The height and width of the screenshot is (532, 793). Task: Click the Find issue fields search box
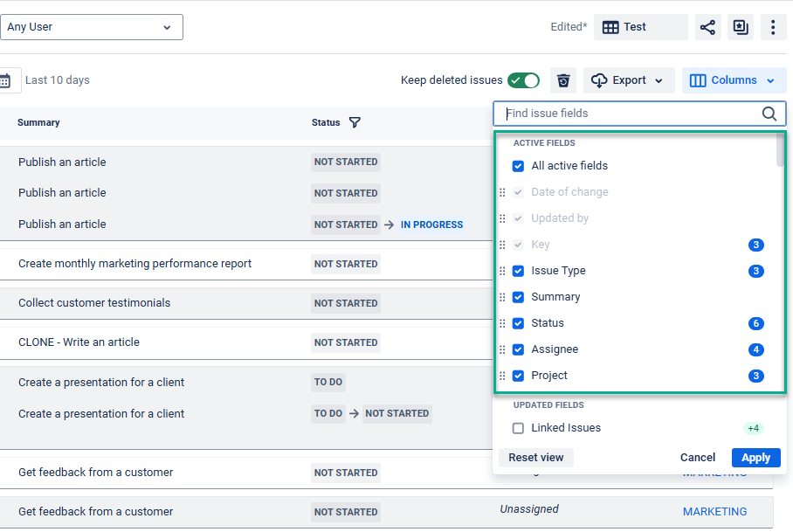[629, 114]
